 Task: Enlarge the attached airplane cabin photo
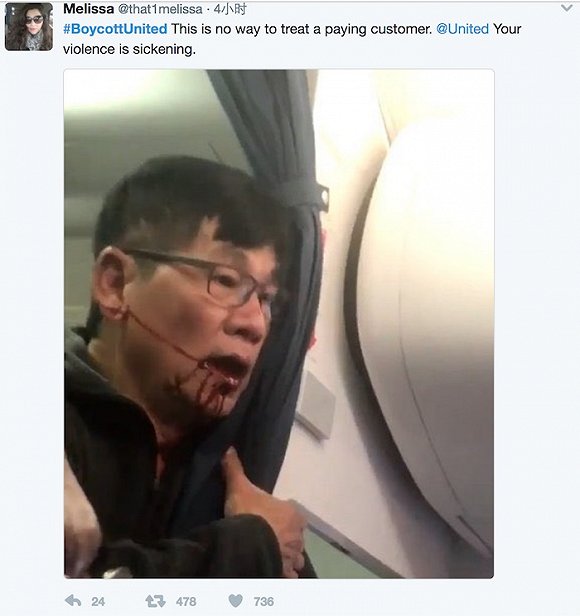pos(279,323)
